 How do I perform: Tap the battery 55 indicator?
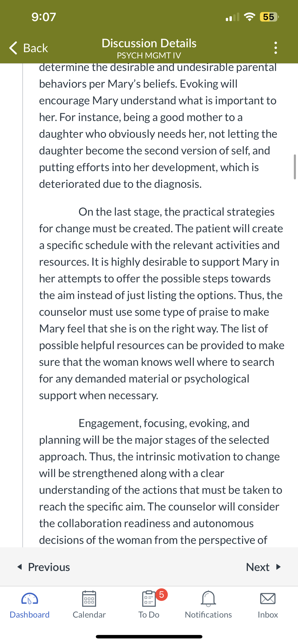click(x=269, y=17)
